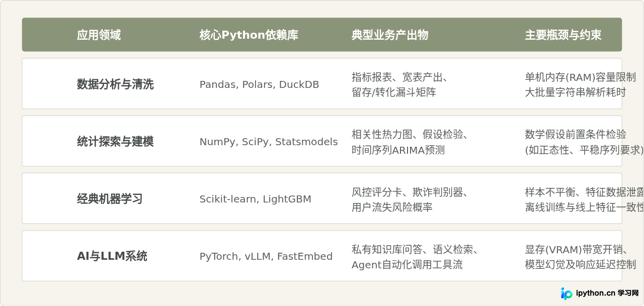Click the Scikit-learn, LightGBM cell
The width and height of the screenshot is (644, 306).
[255, 199]
